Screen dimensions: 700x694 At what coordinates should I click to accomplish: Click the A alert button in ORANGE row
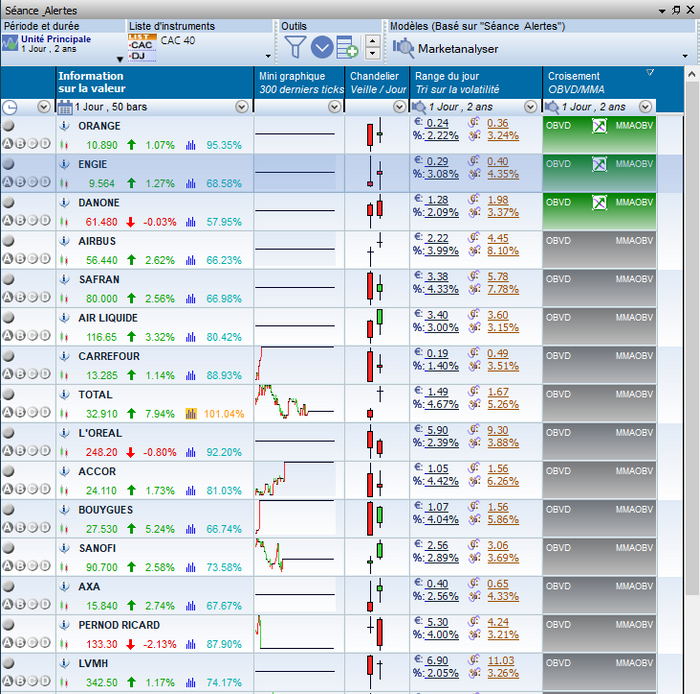pyautogui.click(x=8, y=143)
